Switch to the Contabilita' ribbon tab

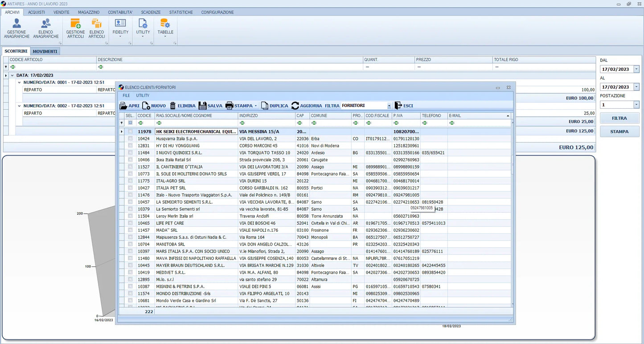tap(120, 12)
